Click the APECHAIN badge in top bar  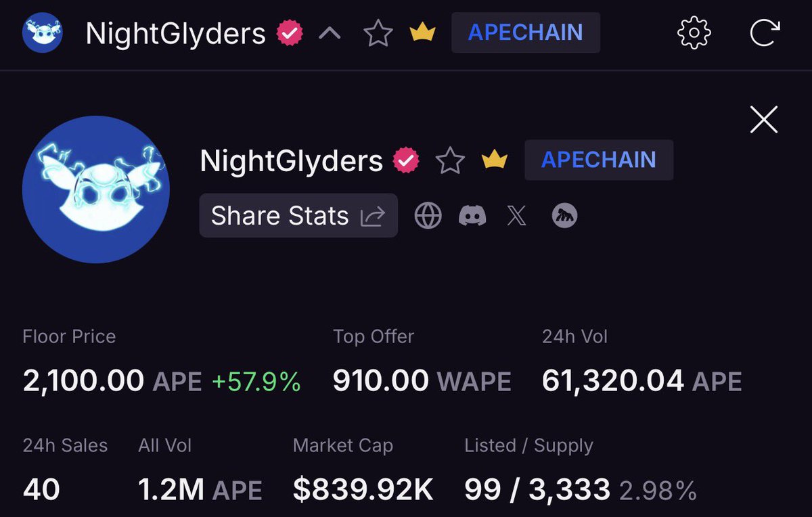[526, 32]
